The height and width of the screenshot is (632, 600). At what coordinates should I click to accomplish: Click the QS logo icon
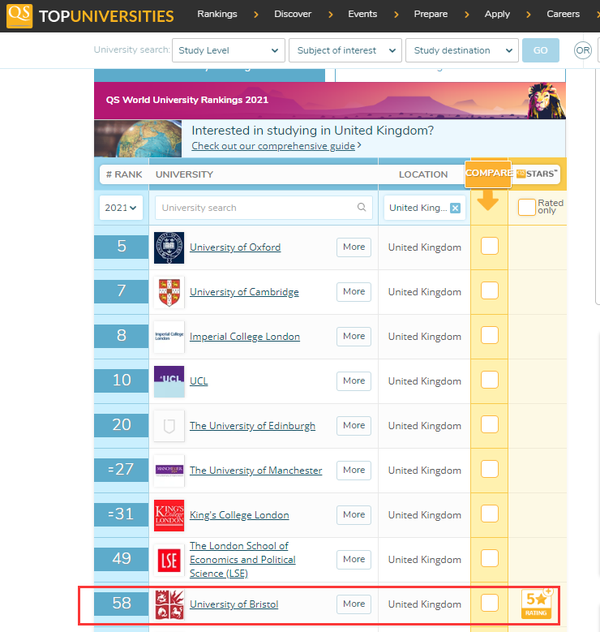[x=19, y=15]
